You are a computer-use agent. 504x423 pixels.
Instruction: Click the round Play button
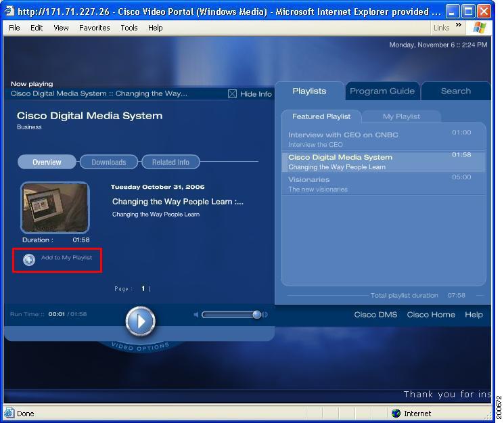pos(140,321)
